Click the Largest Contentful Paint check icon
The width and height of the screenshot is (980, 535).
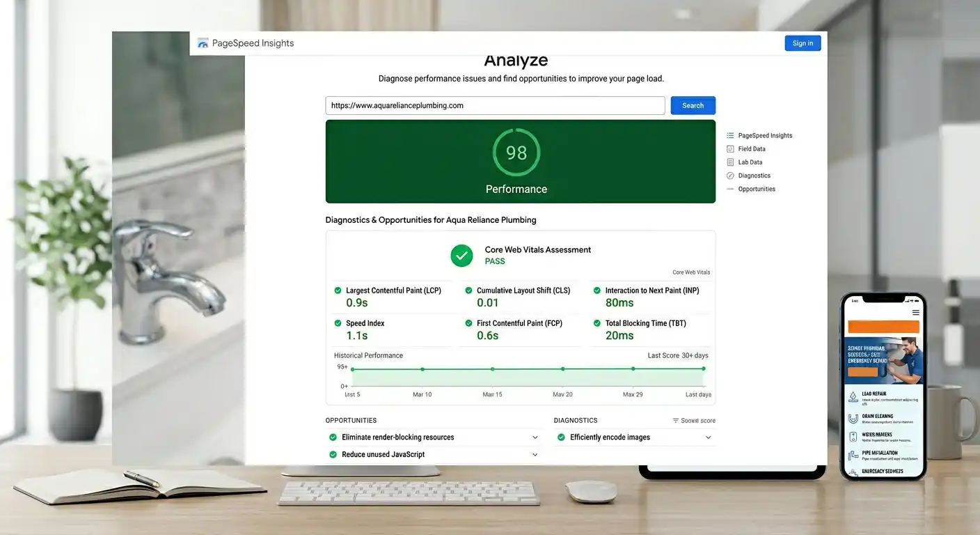click(x=338, y=290)
